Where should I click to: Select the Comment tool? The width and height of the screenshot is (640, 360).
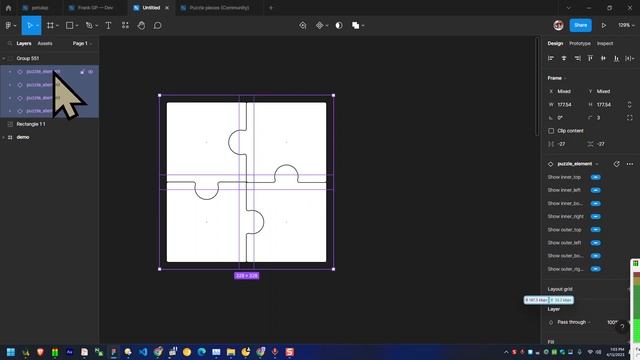pyautogui.click(x=158, y=25)
